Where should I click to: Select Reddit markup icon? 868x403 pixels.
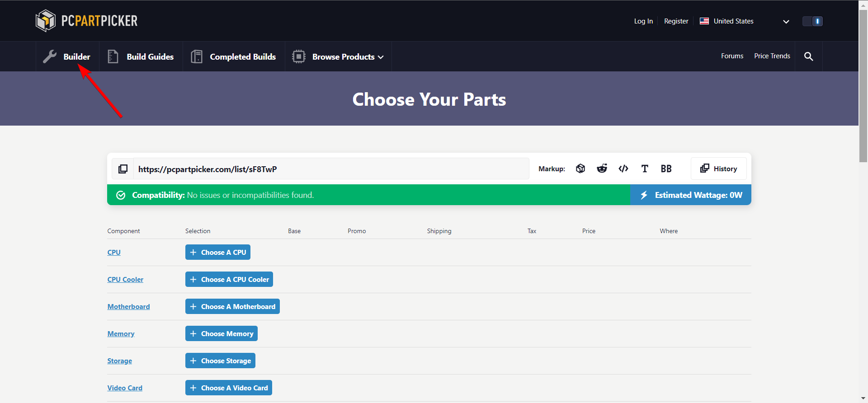[x=602, y=169]
